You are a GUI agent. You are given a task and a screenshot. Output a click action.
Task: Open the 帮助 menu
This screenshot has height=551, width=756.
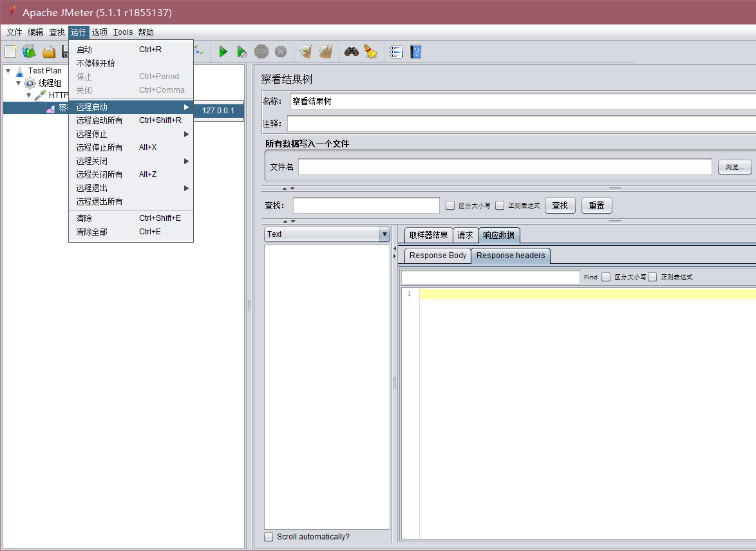tap(146, 32)
